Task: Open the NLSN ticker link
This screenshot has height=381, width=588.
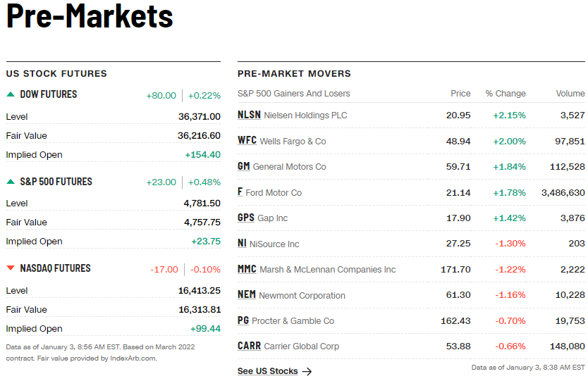Action: pos(249,115)
